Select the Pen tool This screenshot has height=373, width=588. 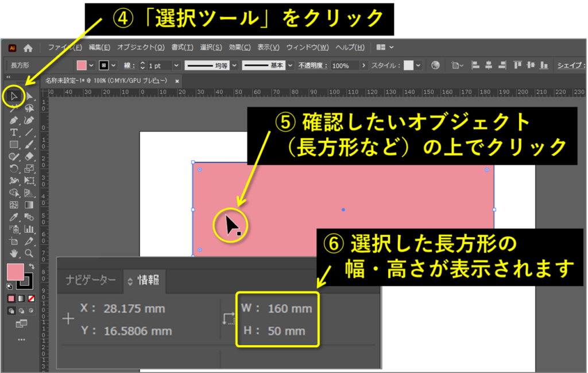(x=14, y=121)
